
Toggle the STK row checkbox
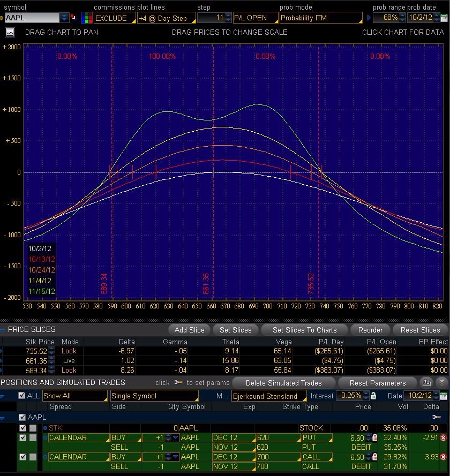23,428
